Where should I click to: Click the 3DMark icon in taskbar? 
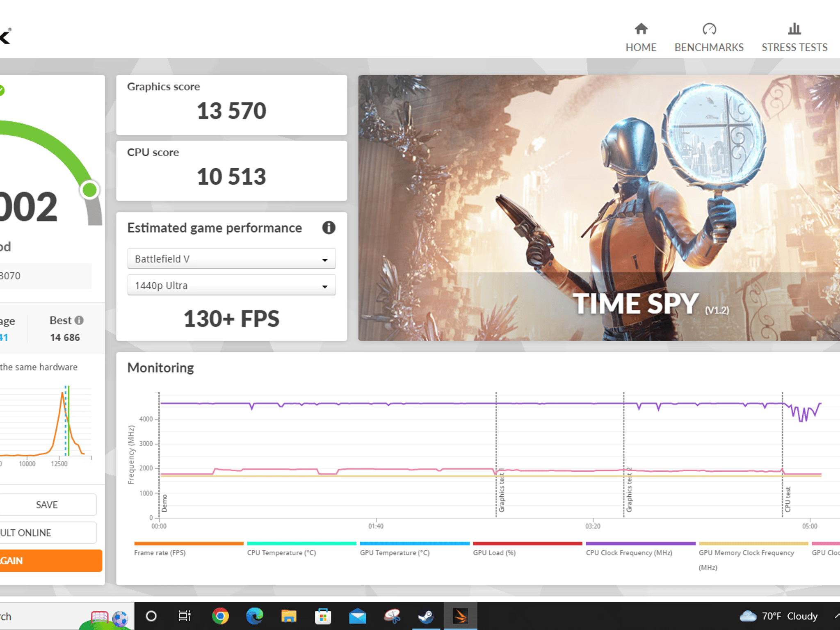[x=460, y=616]
